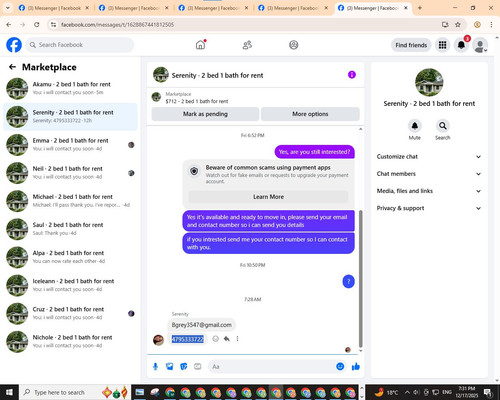Click Learn More in scam warning
Image resolution: width=500 pixels, height=400 pixels.
click(268, 197)
